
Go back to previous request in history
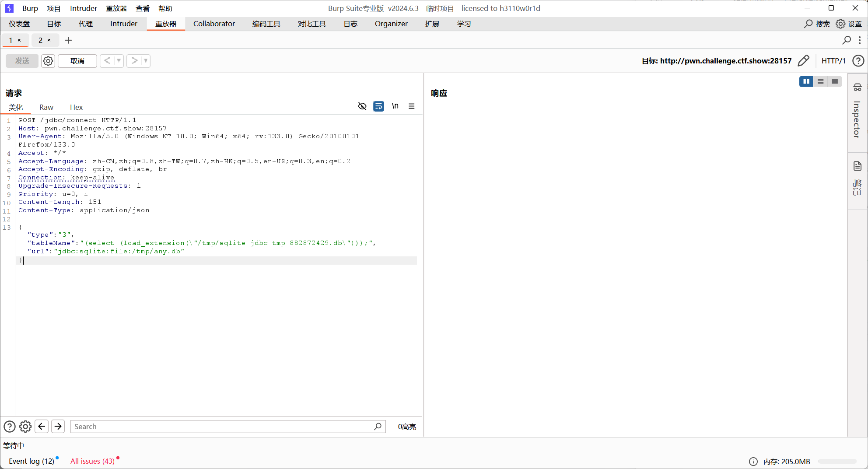[x=107, y=61]
